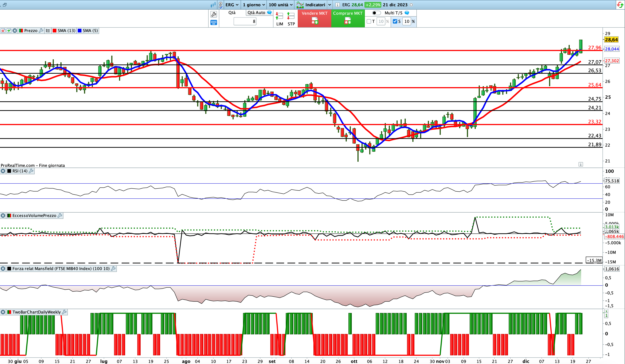Viewport: 625px width, 364px height.
Task: Select the Qtà tab
Action: 232,13
